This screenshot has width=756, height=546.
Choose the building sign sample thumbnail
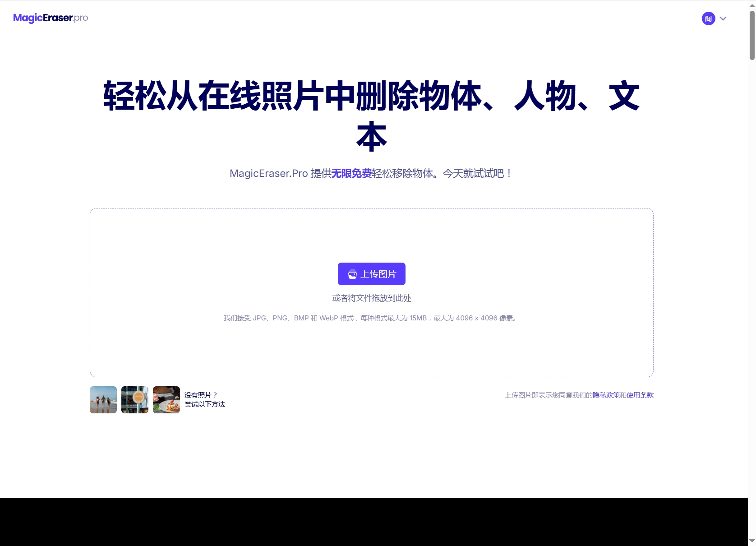point(135,400)
